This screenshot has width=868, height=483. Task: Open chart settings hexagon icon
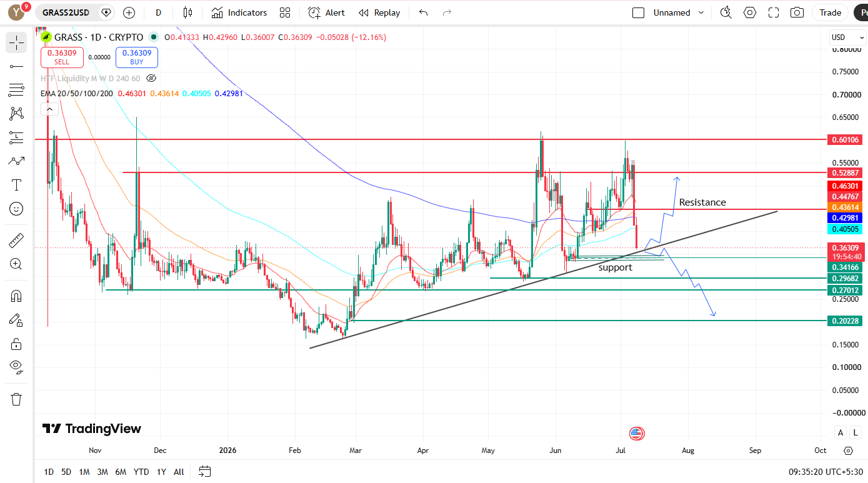[x=749, y=12]
